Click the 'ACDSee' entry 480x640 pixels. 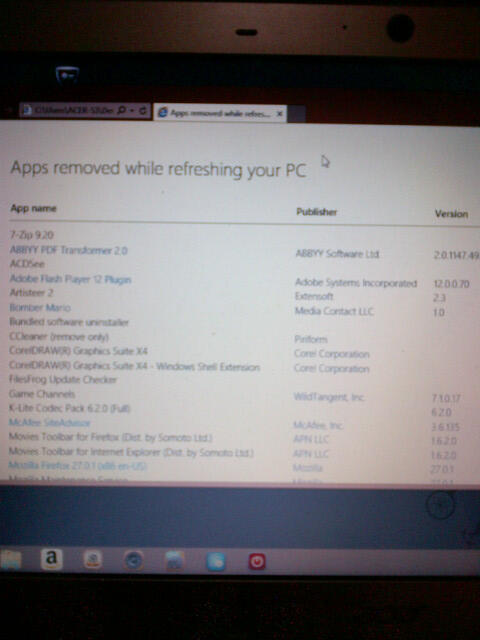click(27, 264)
